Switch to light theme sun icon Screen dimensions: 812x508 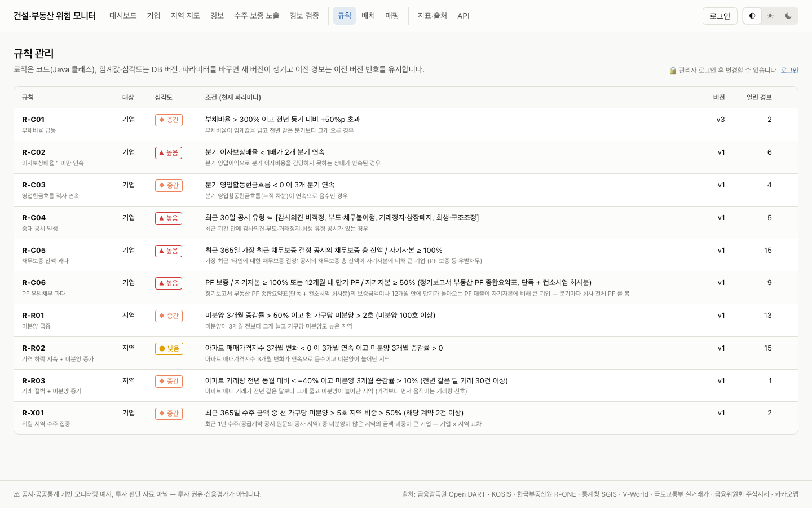[x=770, y=16]
